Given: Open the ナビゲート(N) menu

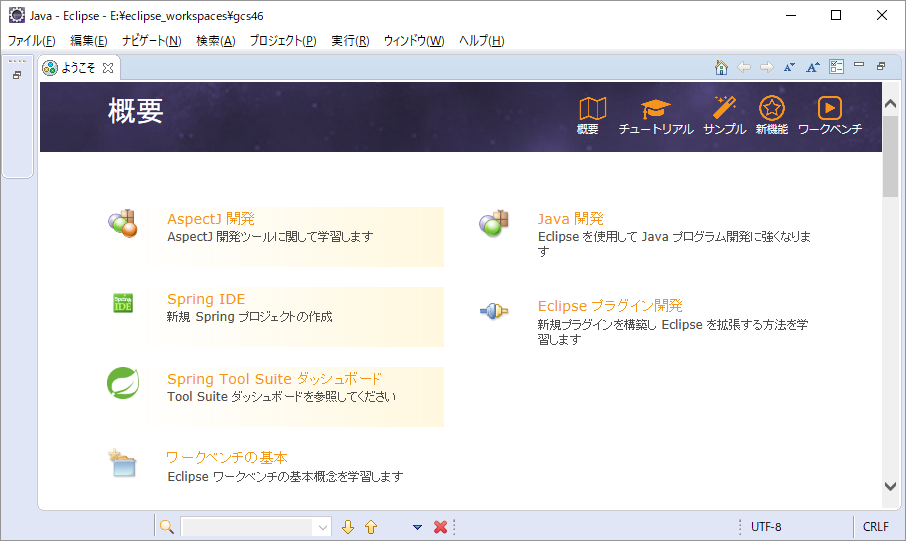Looking at the screenshot, I should [151, 40].
